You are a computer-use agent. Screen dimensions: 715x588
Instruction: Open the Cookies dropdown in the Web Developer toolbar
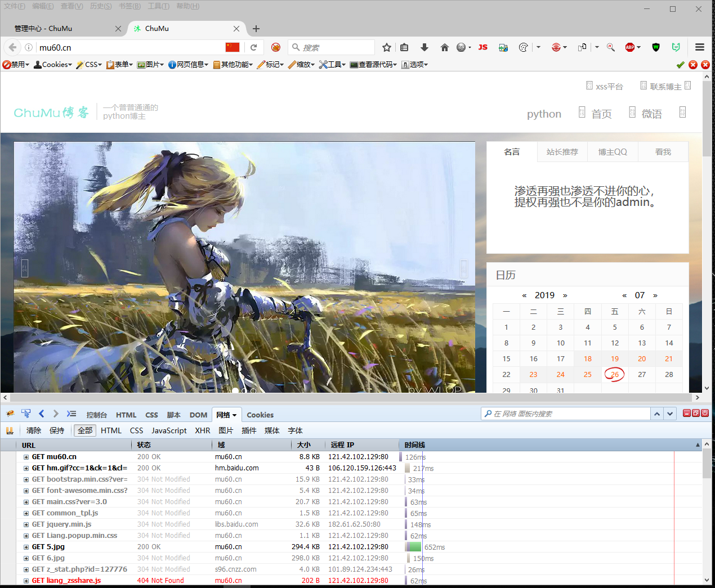[53, 65]
